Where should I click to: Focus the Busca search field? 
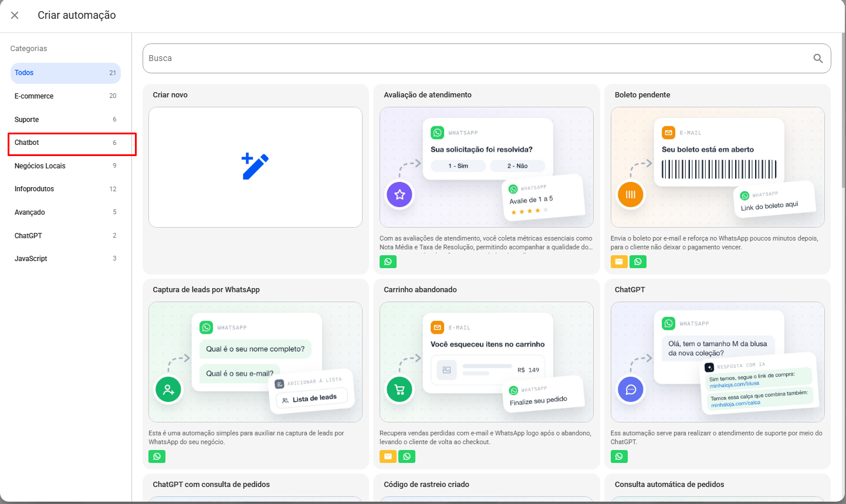click(x=487, y=58)
